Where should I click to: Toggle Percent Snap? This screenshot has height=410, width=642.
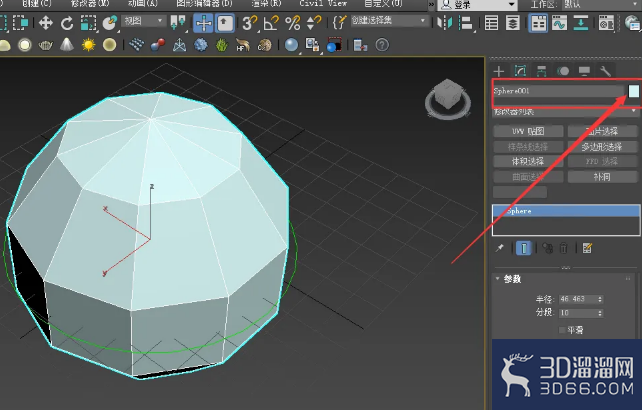292,23
